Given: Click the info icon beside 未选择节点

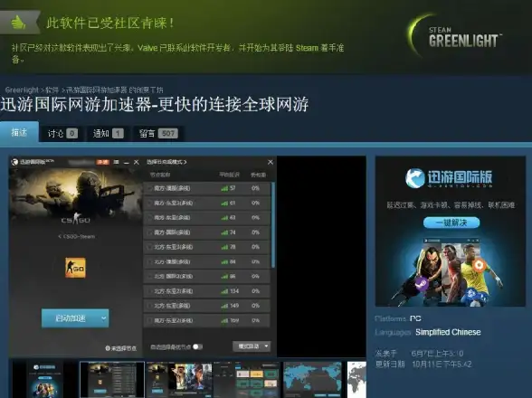Looking at the screenshot, I should [108, 348].
